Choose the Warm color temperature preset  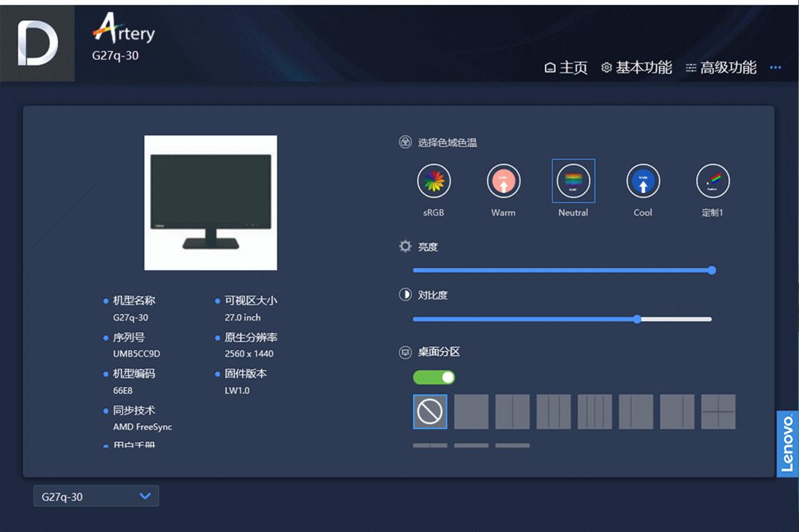(504, 181)
